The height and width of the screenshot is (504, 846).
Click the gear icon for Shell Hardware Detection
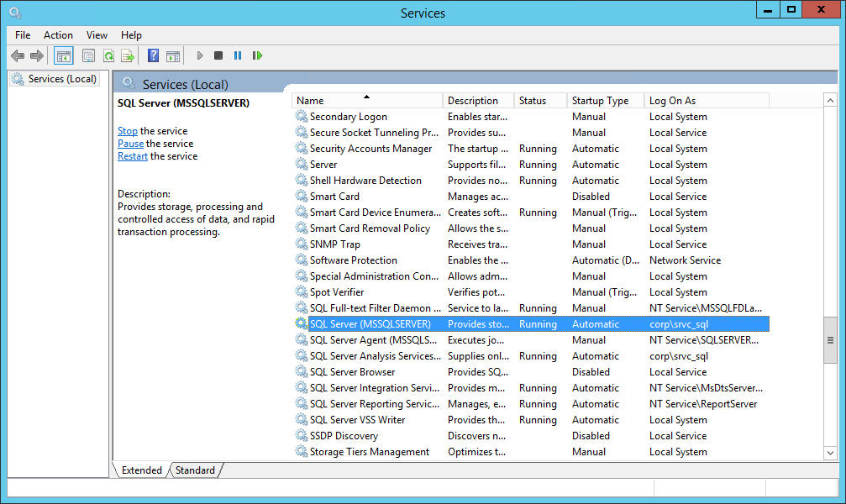301,180
